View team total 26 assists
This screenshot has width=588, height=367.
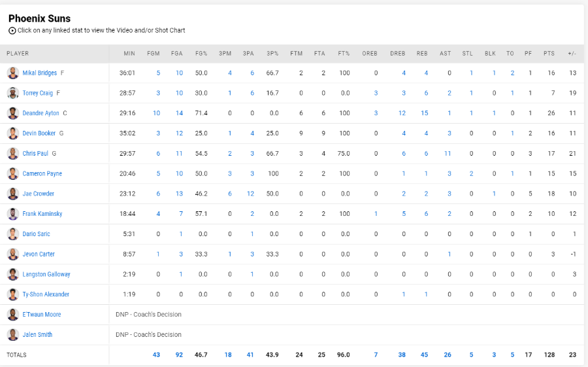[x=448, y=355]
